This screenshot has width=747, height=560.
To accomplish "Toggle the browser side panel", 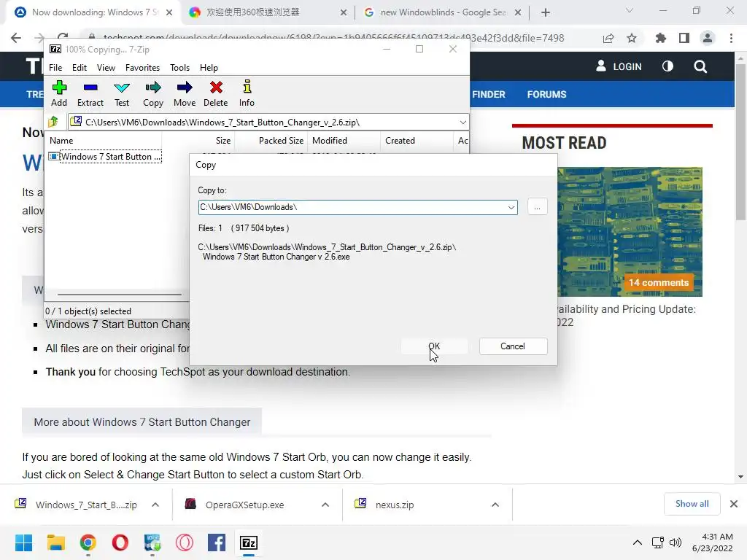I will (684, 38).
